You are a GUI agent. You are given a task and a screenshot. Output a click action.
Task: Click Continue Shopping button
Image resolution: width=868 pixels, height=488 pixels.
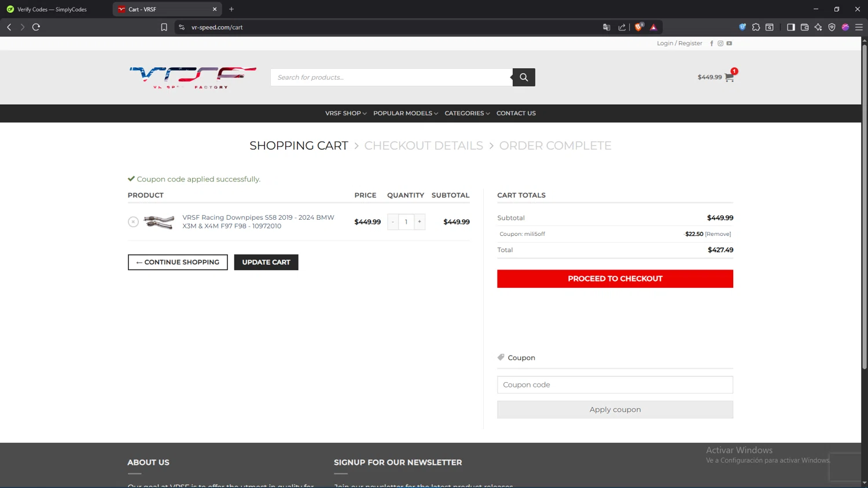178,263
